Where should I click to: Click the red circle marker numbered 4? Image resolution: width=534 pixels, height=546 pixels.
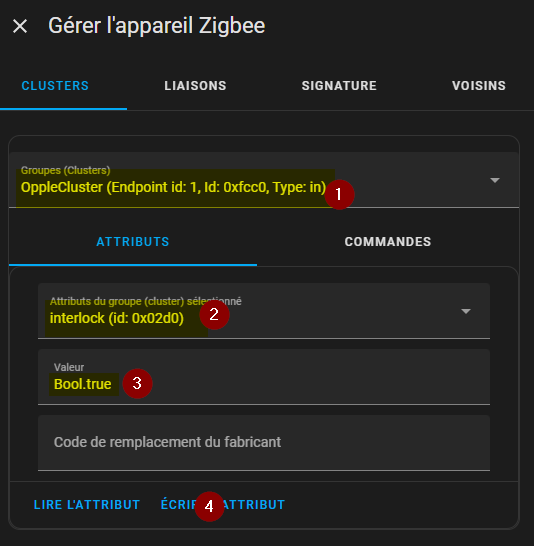coord(209,506)
